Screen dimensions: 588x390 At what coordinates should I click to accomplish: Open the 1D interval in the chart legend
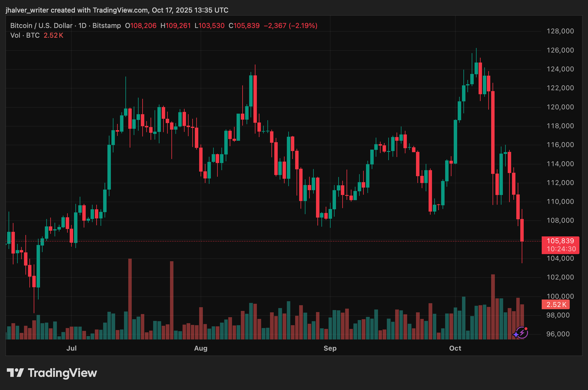click(82, 25)
